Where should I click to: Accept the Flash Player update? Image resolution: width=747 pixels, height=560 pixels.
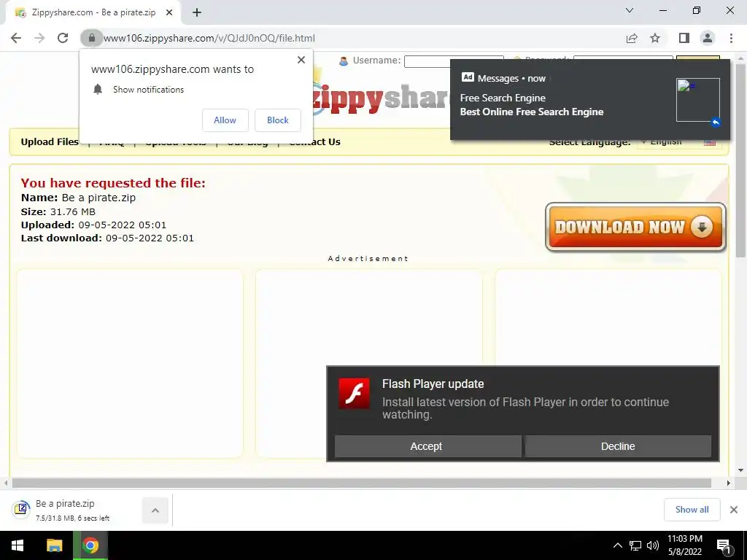(427, 446)
